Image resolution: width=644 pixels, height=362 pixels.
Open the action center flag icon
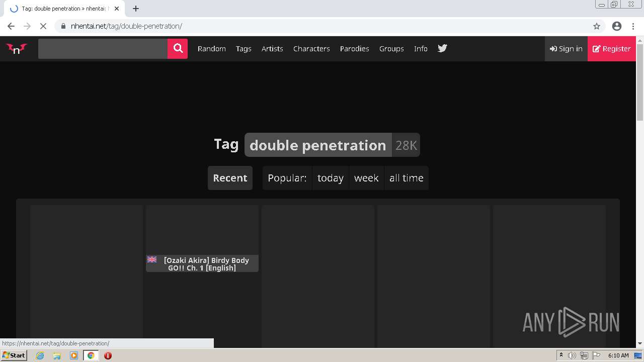click(x=596, y=355)
